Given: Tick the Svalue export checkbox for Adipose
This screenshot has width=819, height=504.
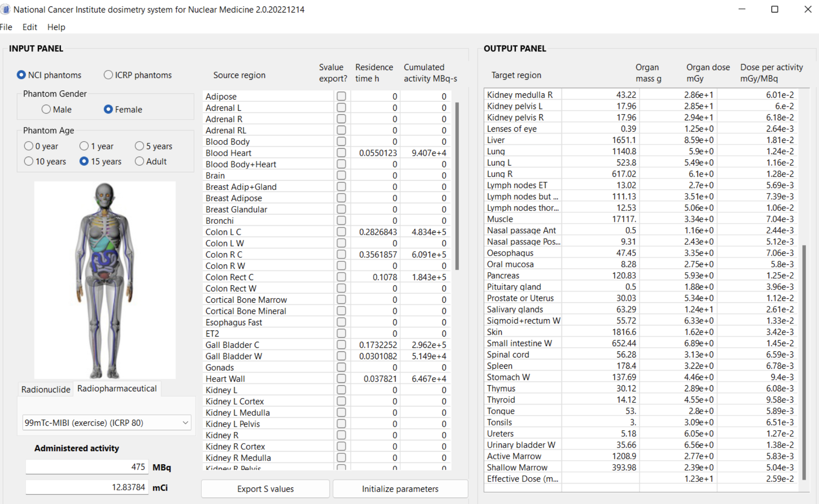Looking at the screenshot, I should pos(341,96).
